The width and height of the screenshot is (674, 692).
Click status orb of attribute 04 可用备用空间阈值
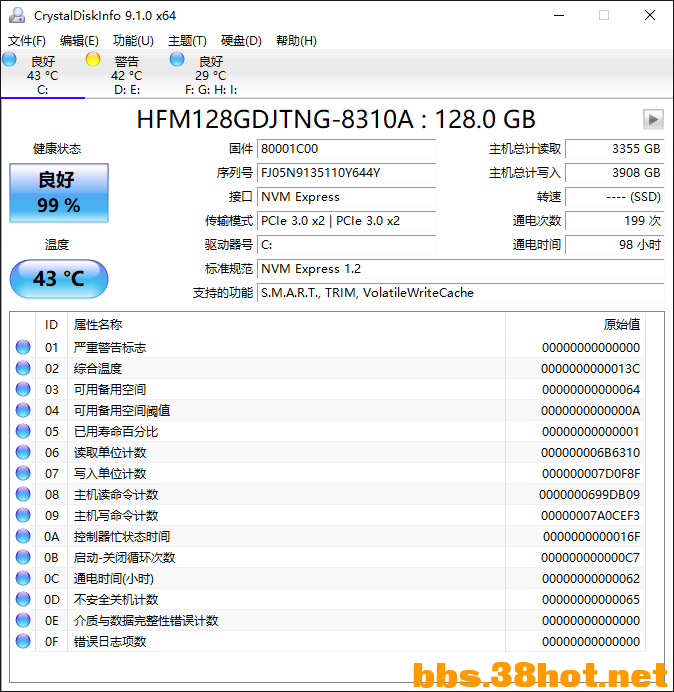pyautogui.click(x=23, y=410)
